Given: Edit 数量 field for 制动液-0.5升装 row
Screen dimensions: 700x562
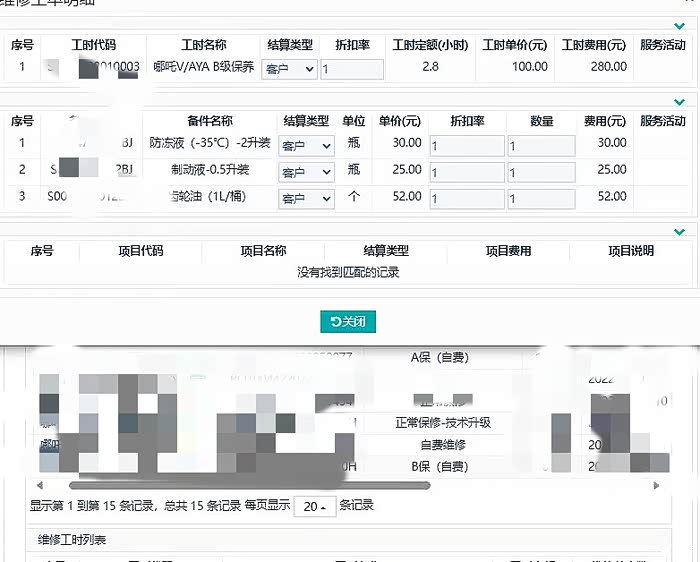Looking at the screenshot, I should click(x=541, y=172).
